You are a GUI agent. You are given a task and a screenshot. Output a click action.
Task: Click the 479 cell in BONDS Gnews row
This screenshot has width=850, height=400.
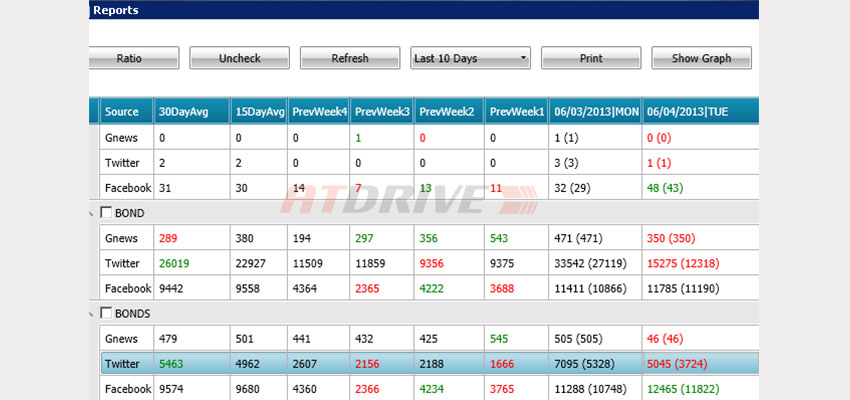pyautogui.click(x=192, y=339)
